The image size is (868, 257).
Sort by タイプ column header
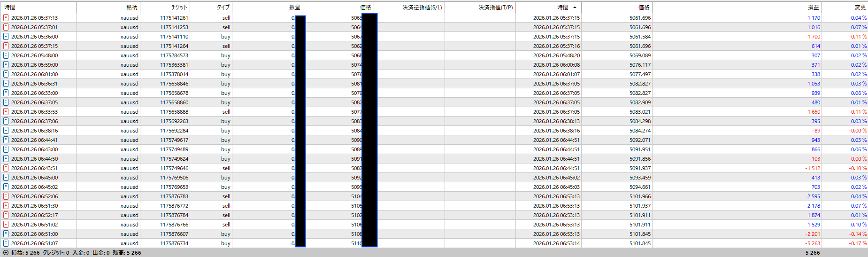223,7
